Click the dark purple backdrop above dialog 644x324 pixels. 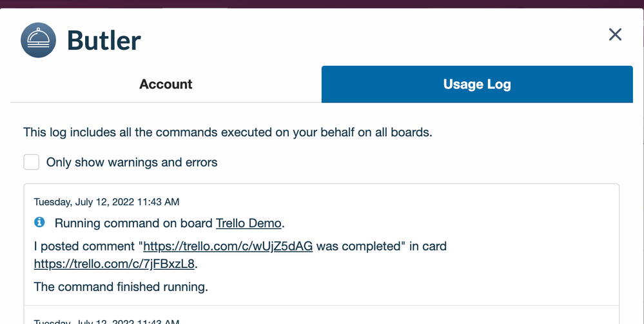click(322, 4)
